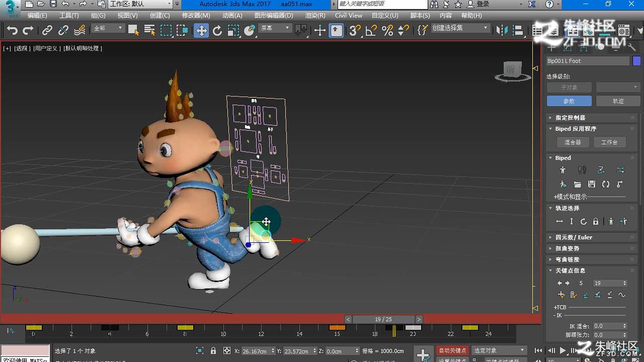Expand the 扭曲姿势 rollout

pyautogui.click(x=592, y=248)
